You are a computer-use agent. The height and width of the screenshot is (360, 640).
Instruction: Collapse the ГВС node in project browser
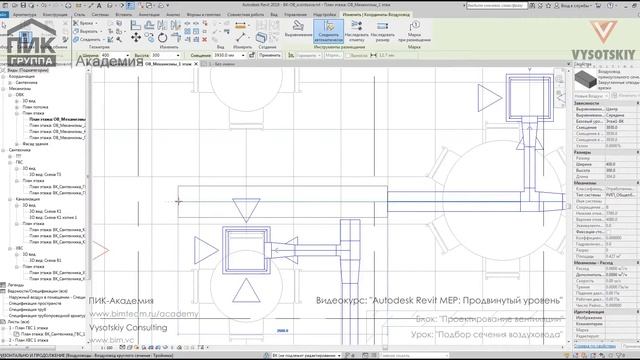10,162
